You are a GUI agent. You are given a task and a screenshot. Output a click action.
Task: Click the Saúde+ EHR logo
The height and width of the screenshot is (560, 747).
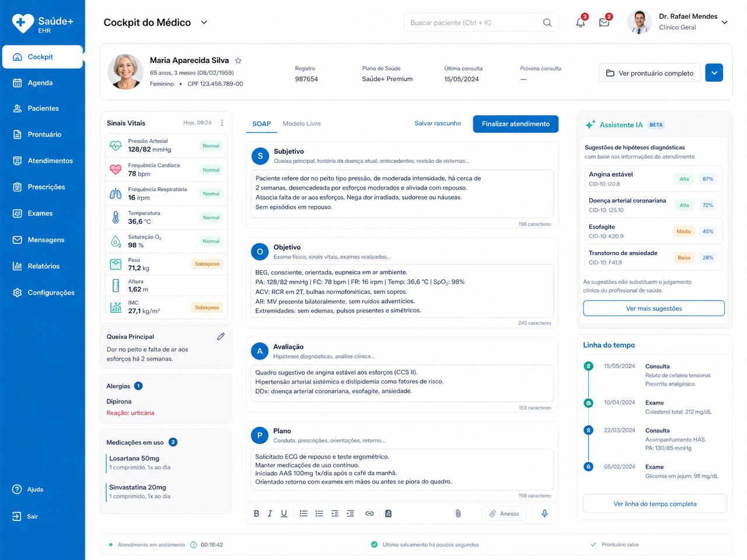(43, 23)
